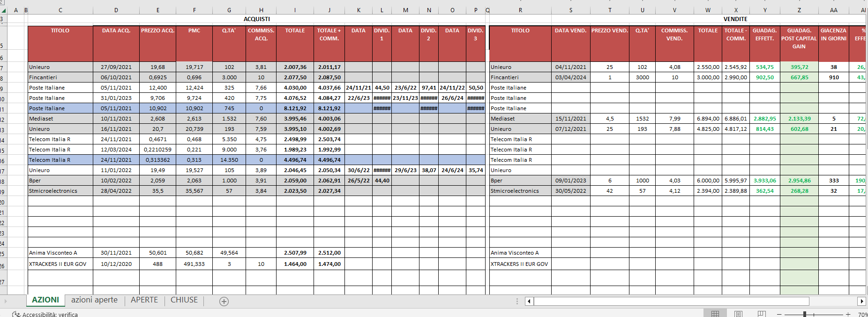Click the days-held value 910
The height and width of the screenshot is (317, 868).
click(x=833, y=77)
